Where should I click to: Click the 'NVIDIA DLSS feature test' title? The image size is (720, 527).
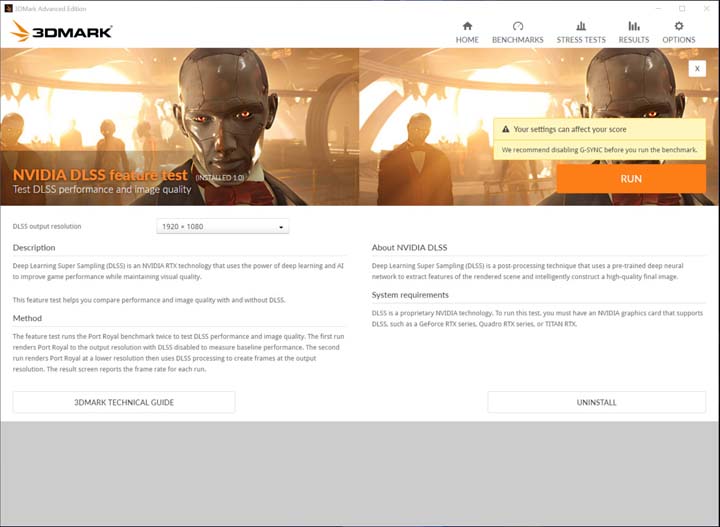pyautogui.click(x=100, y=175)
